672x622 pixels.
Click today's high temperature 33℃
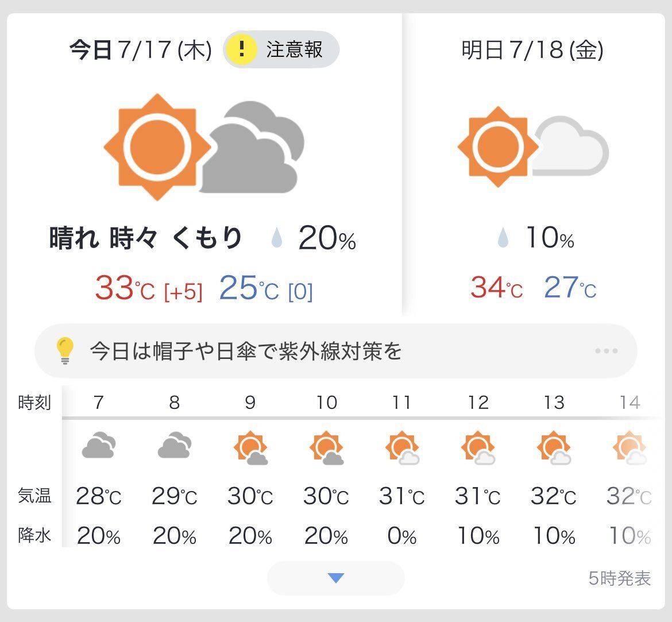click(x=125, y=288)
